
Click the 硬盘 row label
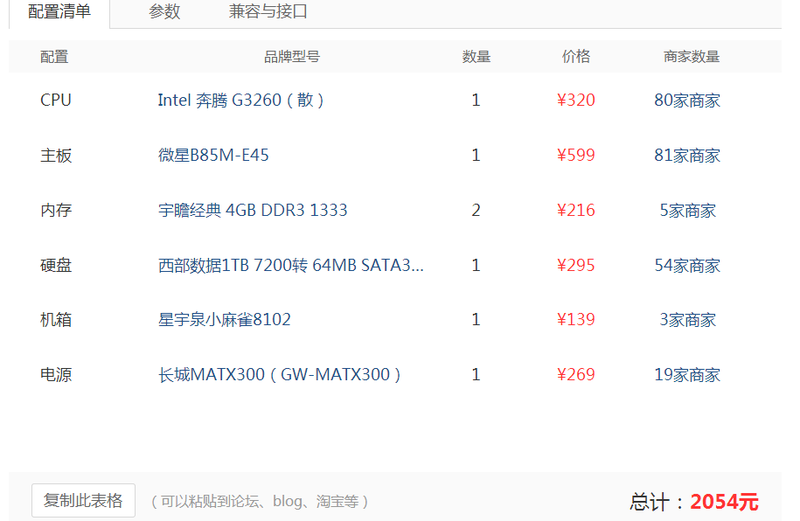(x=56, y=265)
